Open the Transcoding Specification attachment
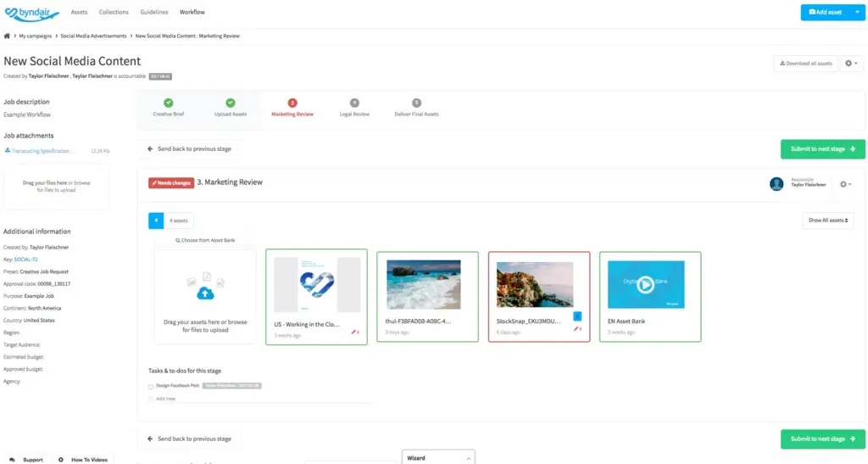 click(x=41, y=151)
